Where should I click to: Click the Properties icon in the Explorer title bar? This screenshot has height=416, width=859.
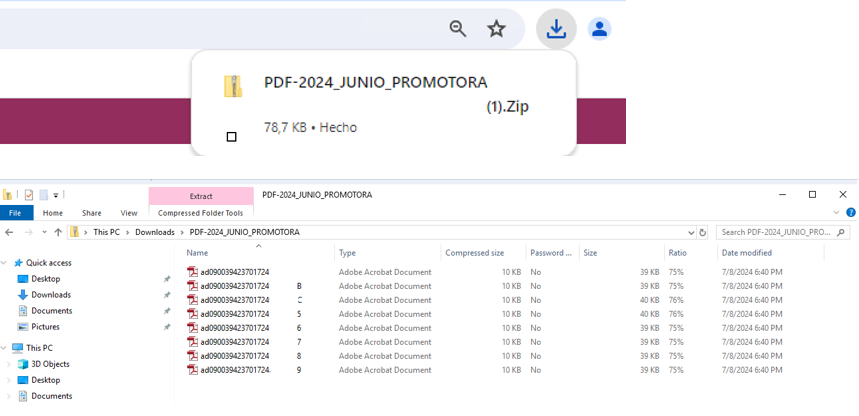29,195
